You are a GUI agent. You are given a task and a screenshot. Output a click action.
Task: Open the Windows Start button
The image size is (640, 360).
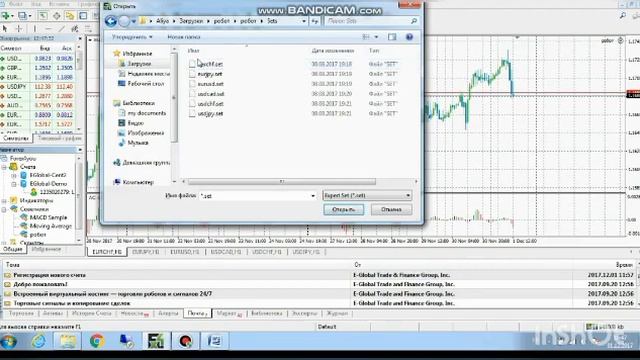pos(8,341)
